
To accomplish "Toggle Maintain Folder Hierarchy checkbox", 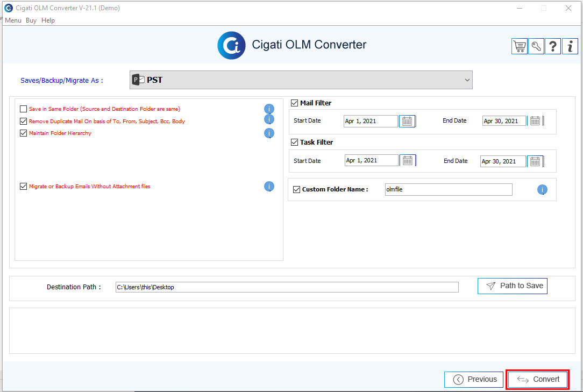I will coord(24,133).
